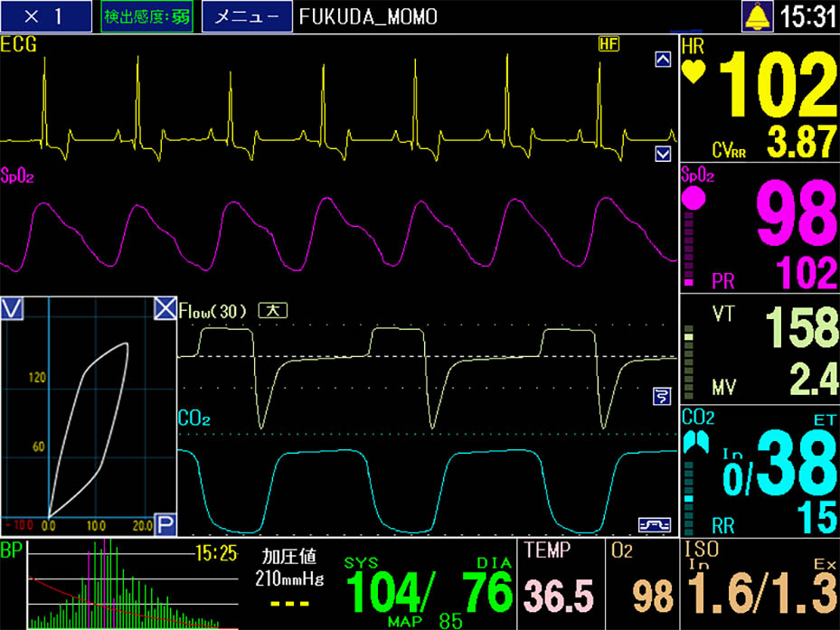Tap the magenta SpO2 pulse indicator circle

(693, 196)
